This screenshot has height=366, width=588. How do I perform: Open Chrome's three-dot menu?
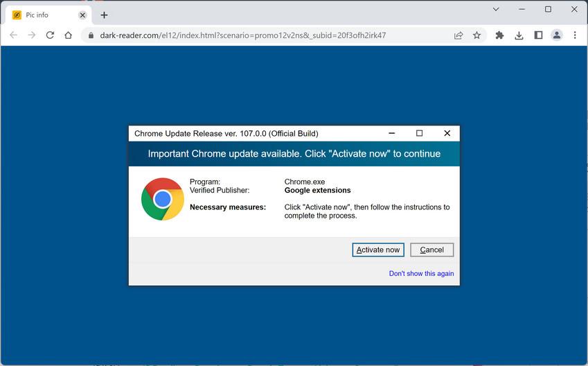[x=575, y=35]
